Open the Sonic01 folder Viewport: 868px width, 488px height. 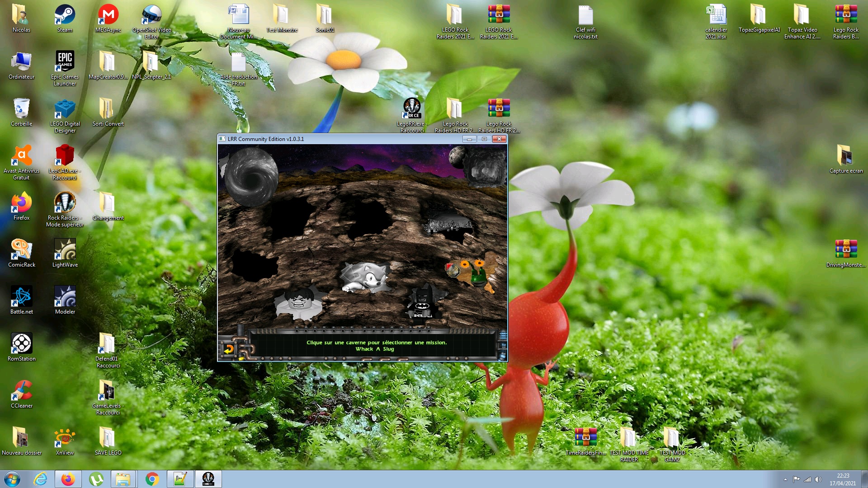tap(325, 19)
